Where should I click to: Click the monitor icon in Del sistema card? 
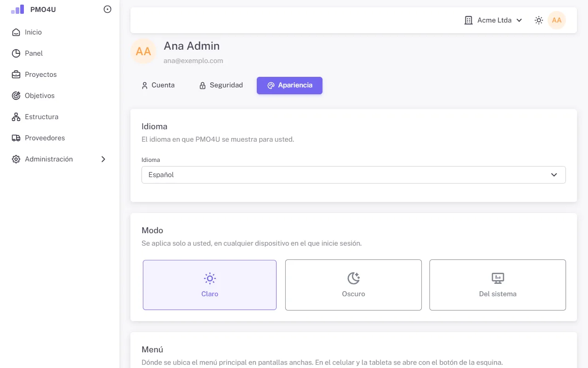(498, 278)
